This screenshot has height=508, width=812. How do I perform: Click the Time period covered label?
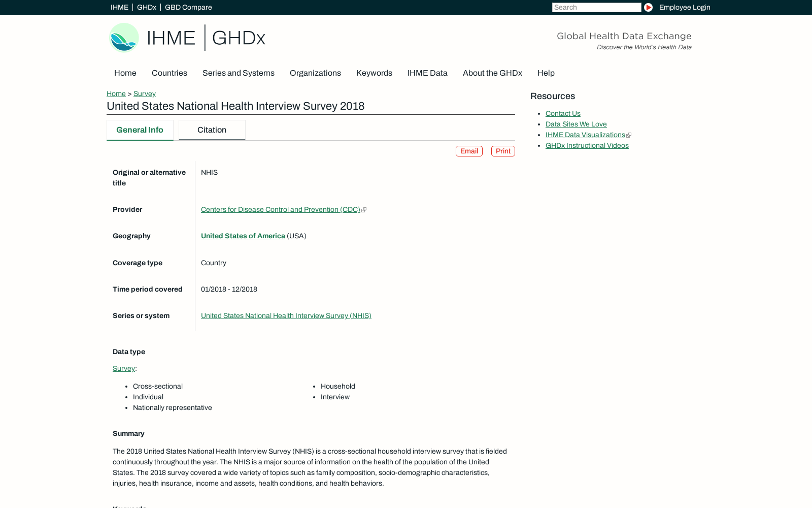[x=148, y=289]
